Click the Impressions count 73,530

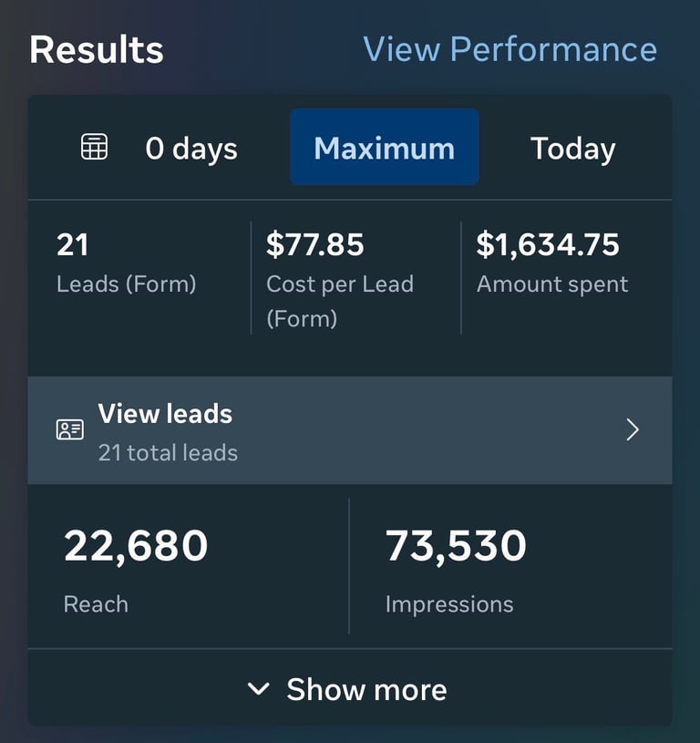[456, 545]
